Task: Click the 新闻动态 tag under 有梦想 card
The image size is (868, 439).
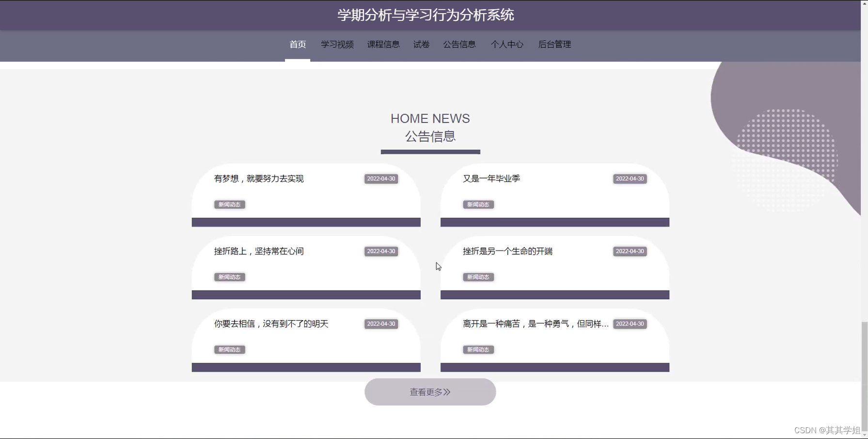Action: pos(229,204)
